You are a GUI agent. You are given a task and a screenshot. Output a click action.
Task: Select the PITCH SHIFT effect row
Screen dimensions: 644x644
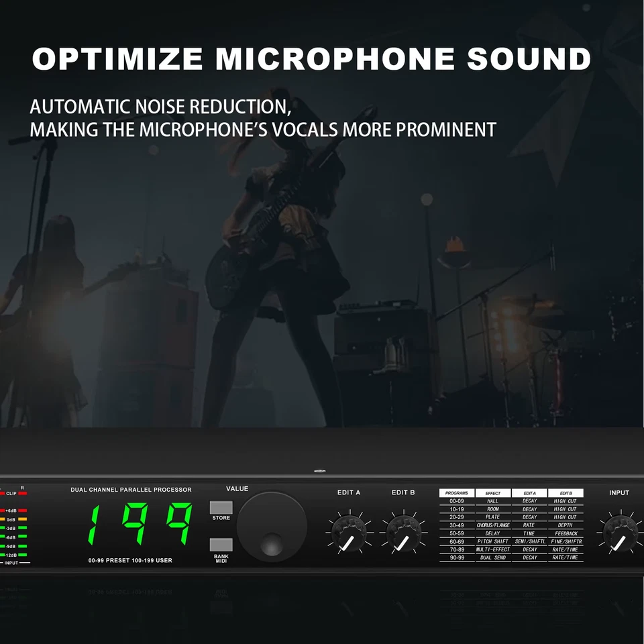pos(494,541)
